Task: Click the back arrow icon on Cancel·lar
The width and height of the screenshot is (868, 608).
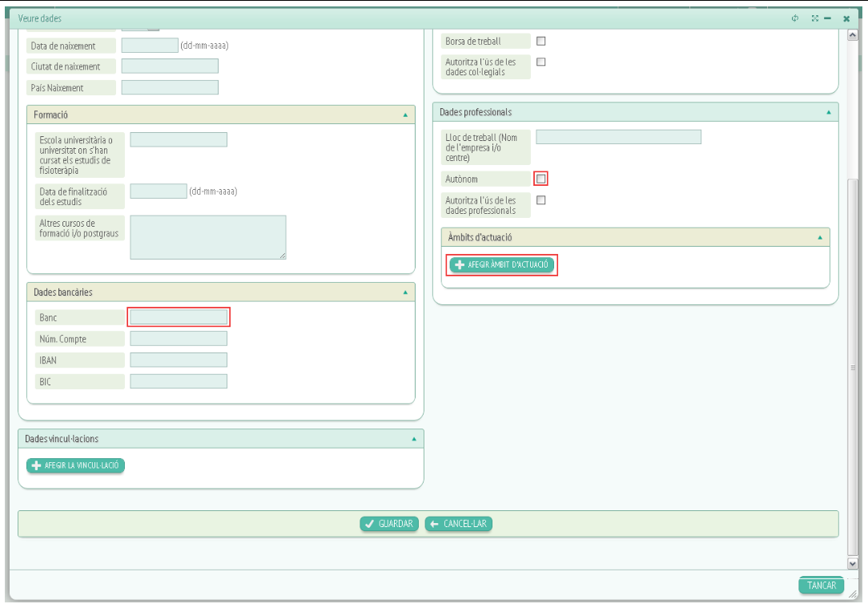Action: (434, 524)
